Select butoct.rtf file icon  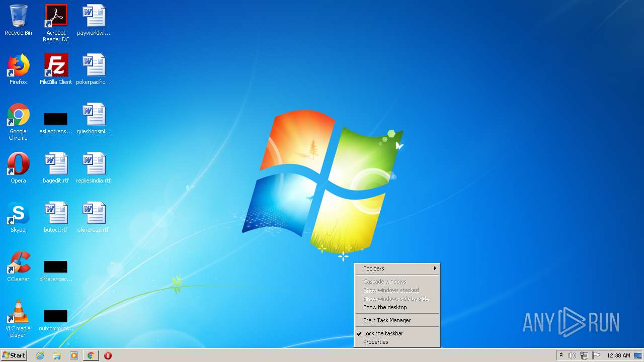[56, 217]
